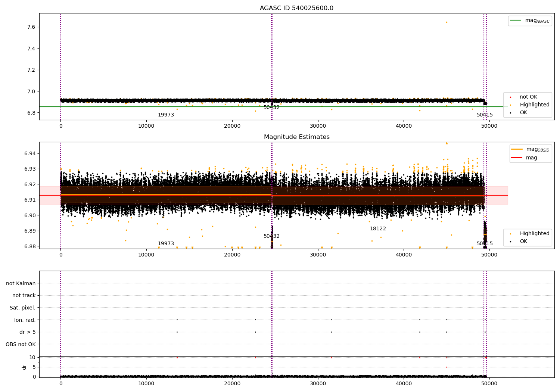Screen dimensions: 560x392
Task: Click the 'Magnitude Estimates' subplot title
Action: coord(296,137)
